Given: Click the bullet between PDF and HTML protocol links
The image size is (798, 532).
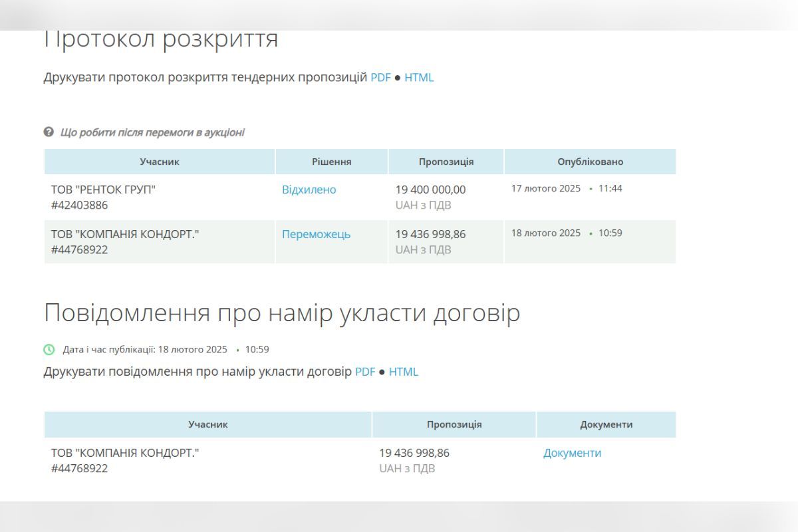Looking at the screenshot, I should [398, 77].
